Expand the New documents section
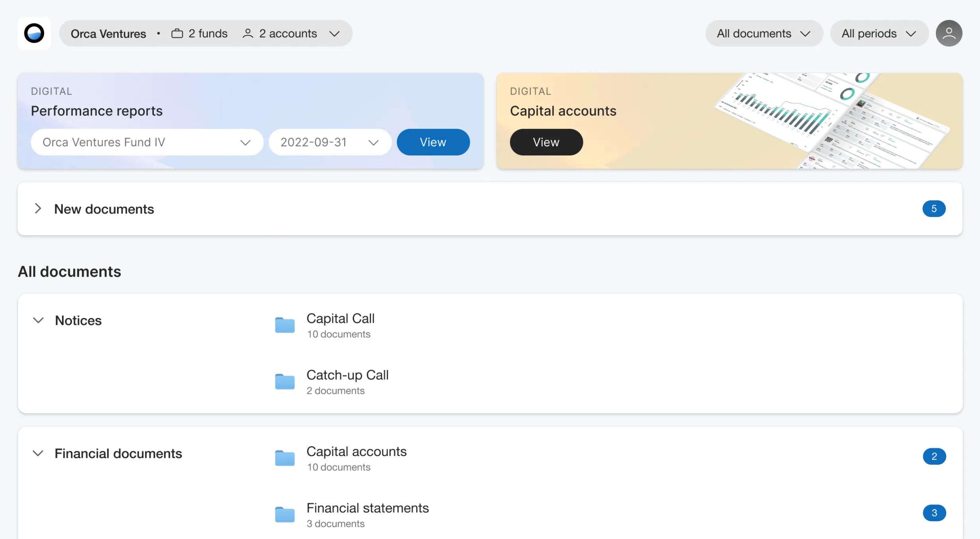 click(x=38, y=208)
